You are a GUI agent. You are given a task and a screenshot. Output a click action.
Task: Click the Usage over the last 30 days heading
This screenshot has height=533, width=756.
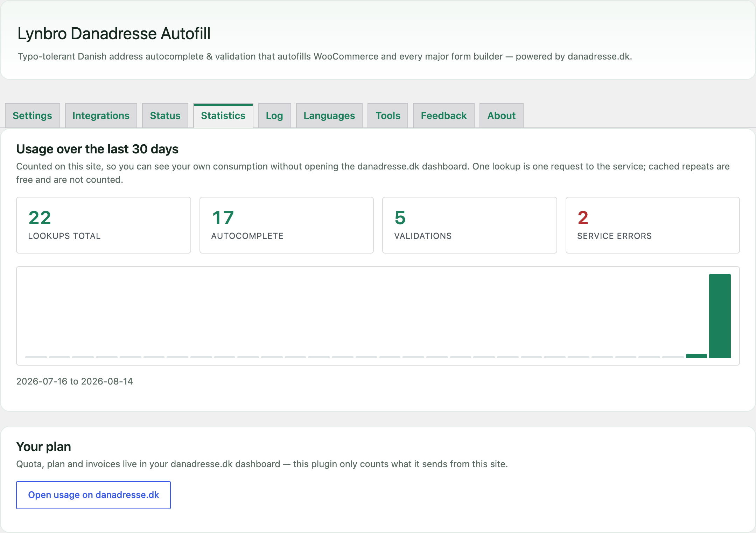[97, 149]
